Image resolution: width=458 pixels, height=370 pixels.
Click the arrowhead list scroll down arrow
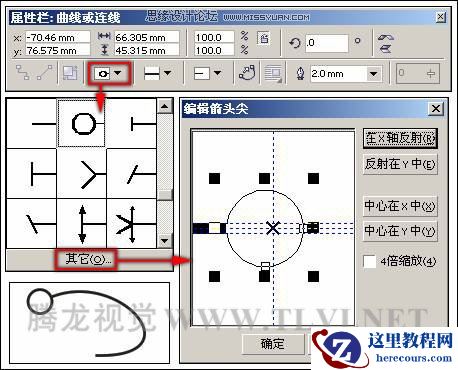164,240
